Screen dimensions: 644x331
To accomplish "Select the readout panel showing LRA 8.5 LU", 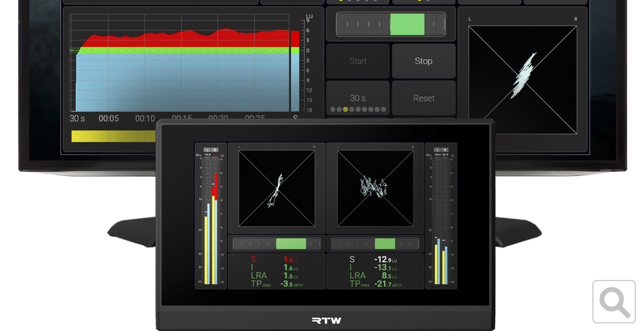I will 375,271.
